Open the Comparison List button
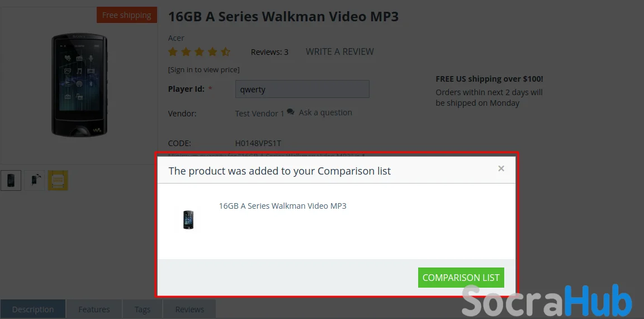644x319 pixels. click(x=461, y=278)
